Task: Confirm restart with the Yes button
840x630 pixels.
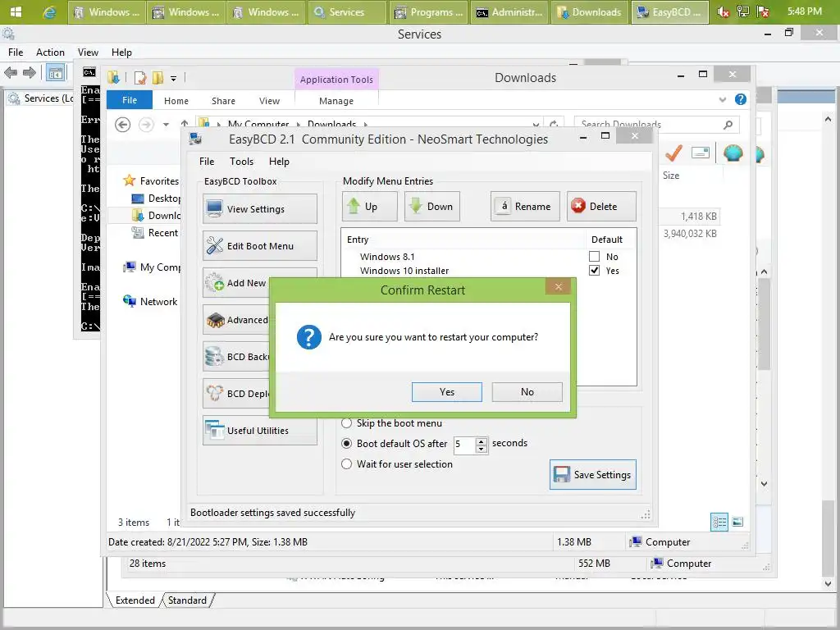Action: pyautogui.click(x=447, y=391)
